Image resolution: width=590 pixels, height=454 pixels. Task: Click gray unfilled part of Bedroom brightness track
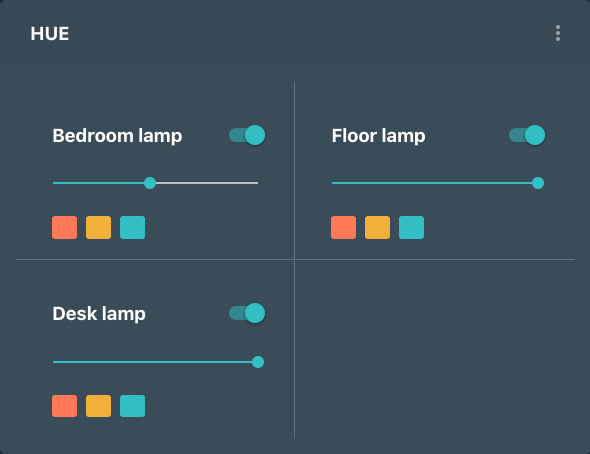pyautogui.click(x=207, y=183)
